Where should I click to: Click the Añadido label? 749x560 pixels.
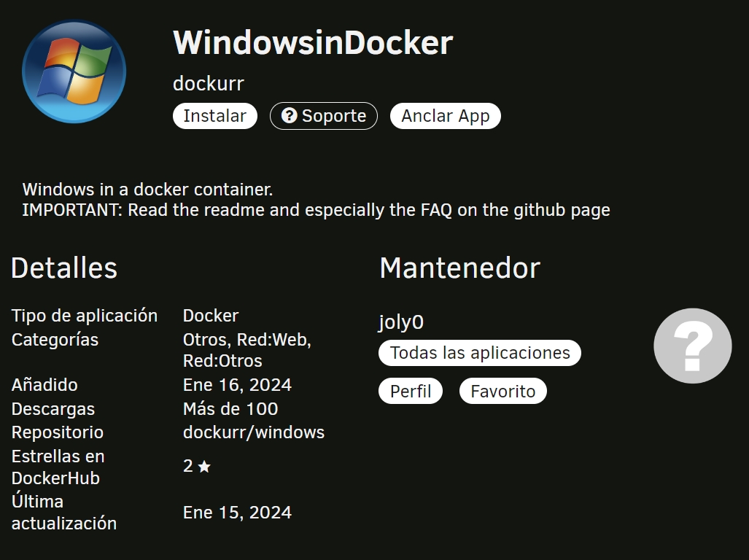44,385
